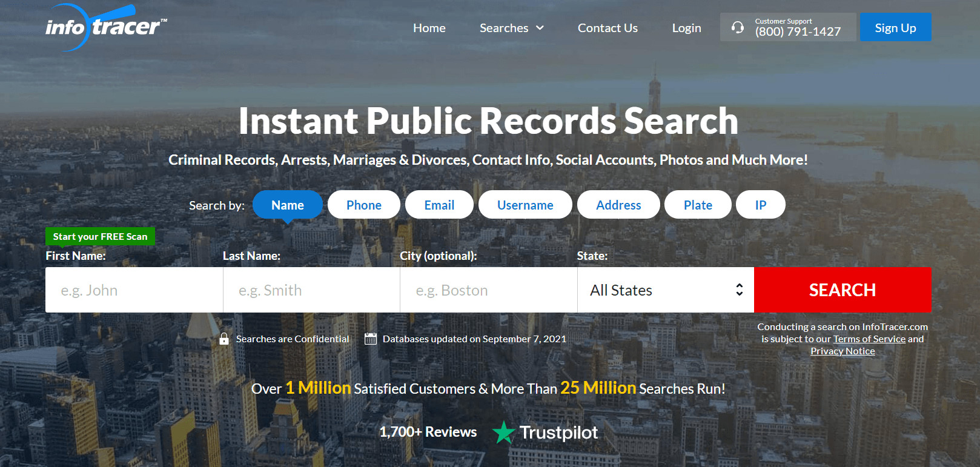This screenshot has width=980, height=467.
Task: Click the red SEARCH button
Action: [843, 290]
